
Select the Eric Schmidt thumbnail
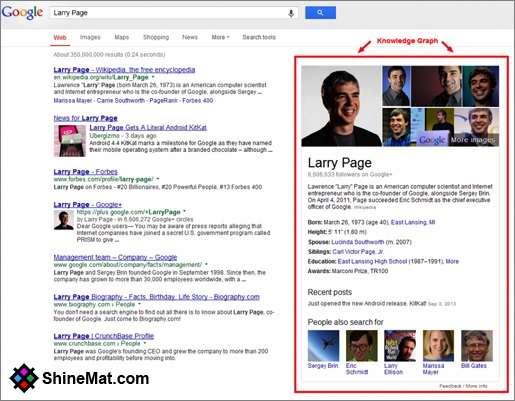pyautogui.click(x=362, y=346)
